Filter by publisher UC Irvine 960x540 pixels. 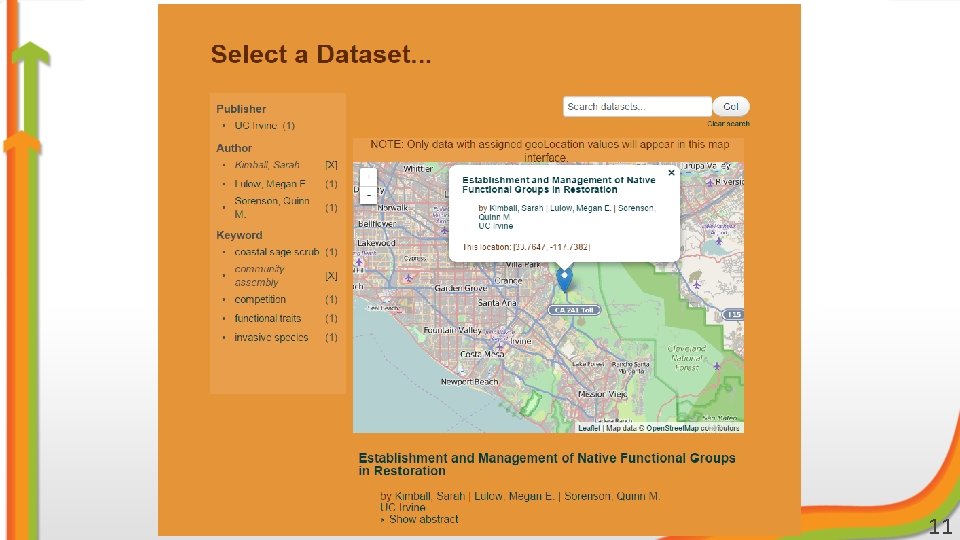click(256, 126)
